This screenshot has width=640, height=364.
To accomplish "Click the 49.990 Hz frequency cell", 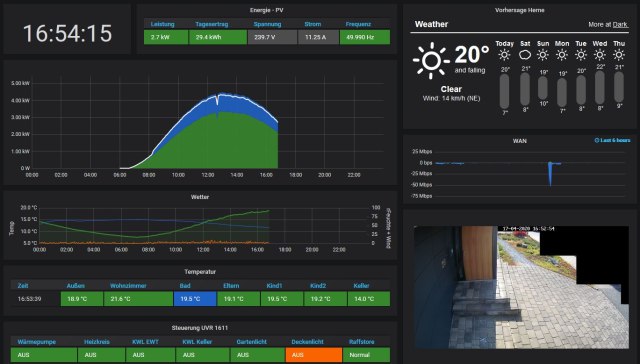I will 365,37.
